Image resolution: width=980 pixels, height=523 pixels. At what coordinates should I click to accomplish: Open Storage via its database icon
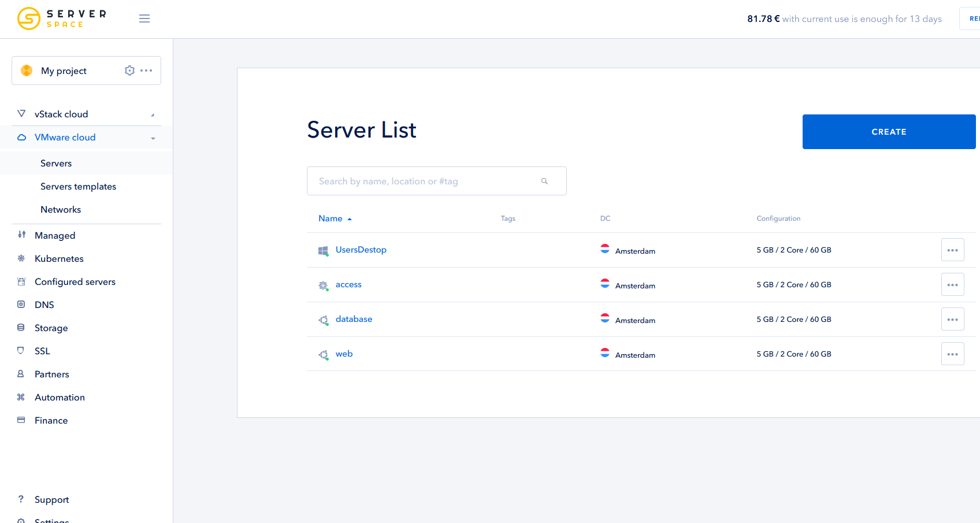coord(21,328)
